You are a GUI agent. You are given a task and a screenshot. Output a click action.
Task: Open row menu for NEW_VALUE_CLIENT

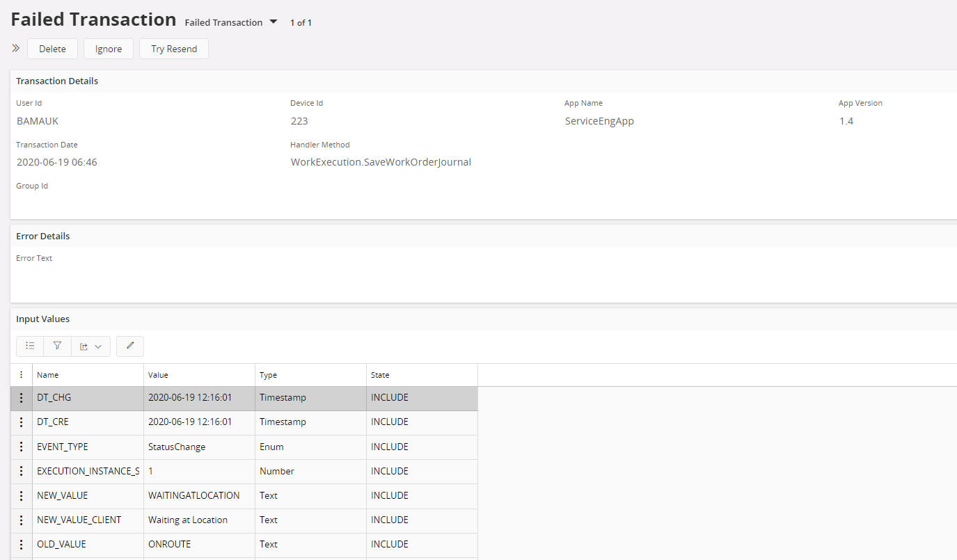pos(22,520)
